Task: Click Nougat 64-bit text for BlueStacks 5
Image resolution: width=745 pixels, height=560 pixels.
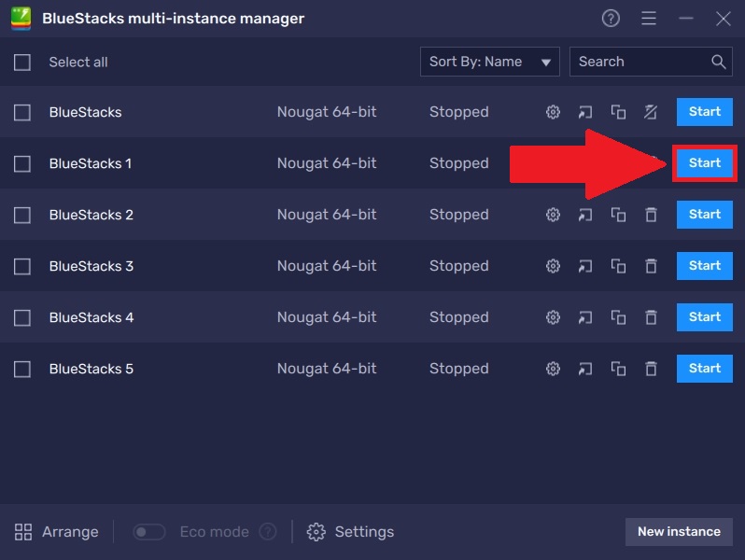Action: click(327, 369)
